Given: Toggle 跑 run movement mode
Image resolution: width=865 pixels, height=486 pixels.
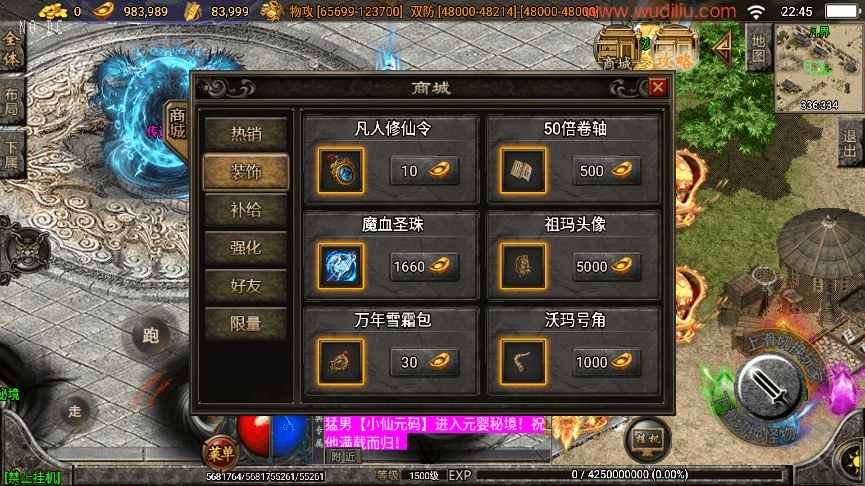Looking at the screenshot, I should coord(151,335).
